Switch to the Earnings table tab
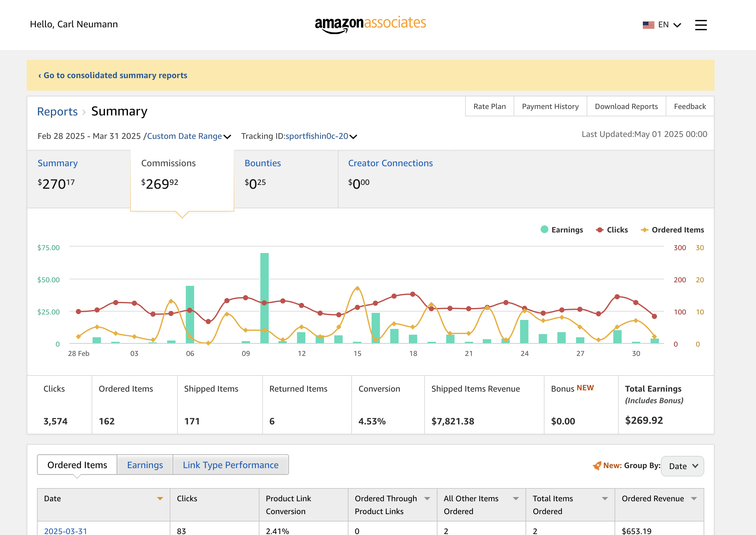Image resolution: width=756 pixels, height=535 pixels. [145, 465]
